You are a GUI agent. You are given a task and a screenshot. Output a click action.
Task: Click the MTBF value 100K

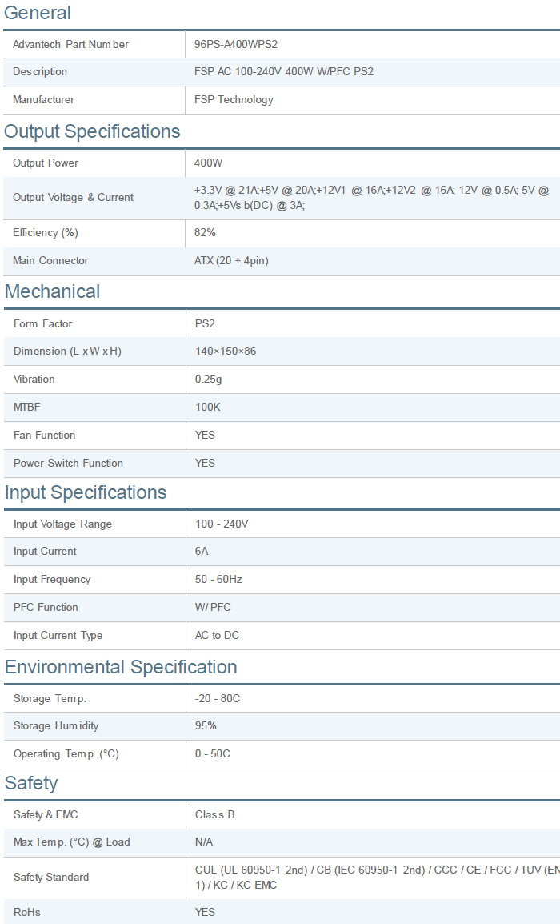click(208, 408)
